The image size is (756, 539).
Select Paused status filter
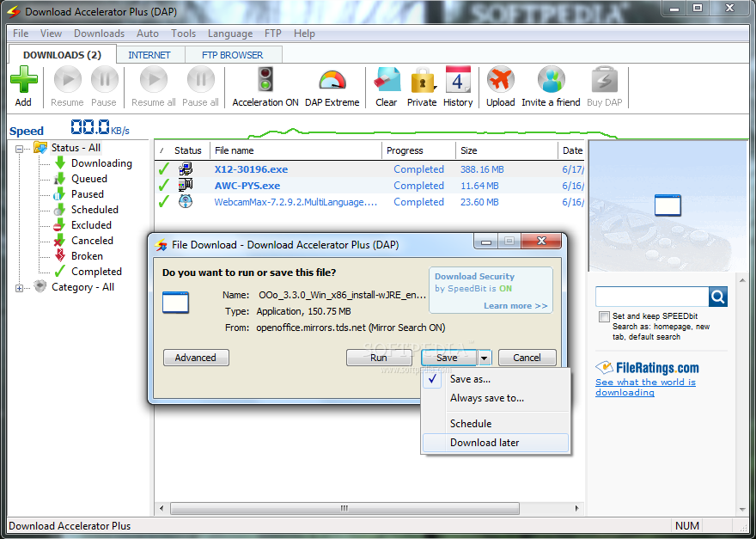coord(88,194)
